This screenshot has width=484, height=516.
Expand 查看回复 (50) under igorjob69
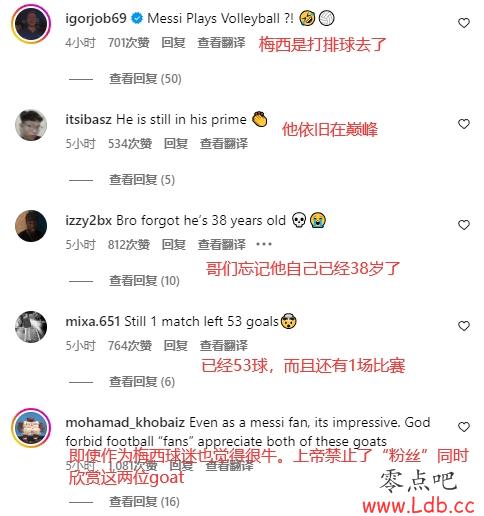point(145,79)
